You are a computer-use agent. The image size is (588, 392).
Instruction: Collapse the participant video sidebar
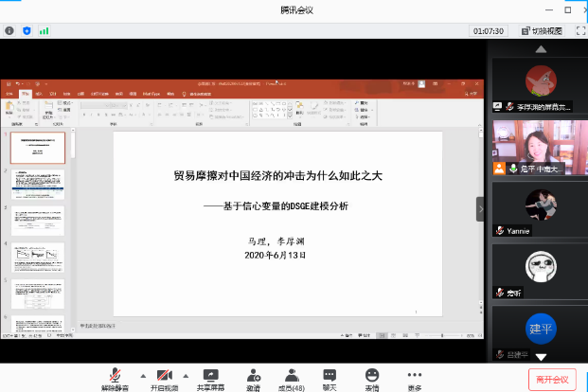[x=480, y=209]
